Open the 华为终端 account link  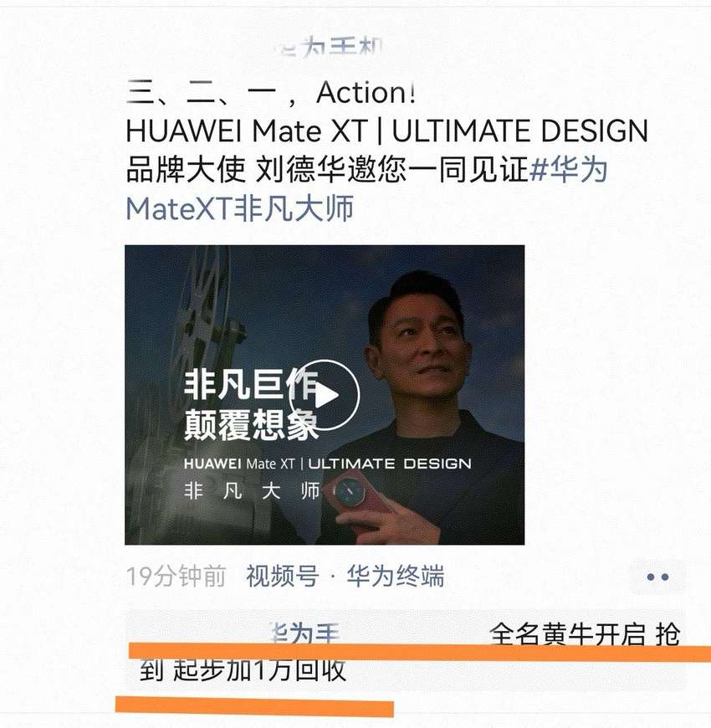point(396,577)
